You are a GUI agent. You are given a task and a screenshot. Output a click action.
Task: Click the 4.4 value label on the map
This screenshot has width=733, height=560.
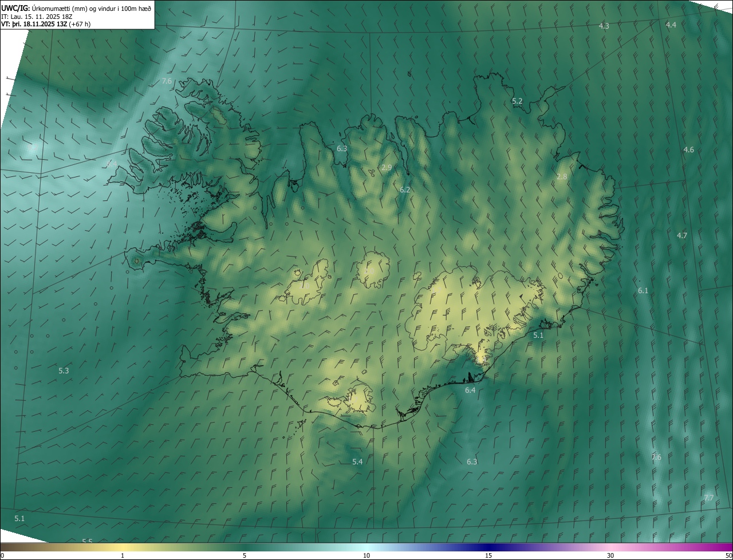click(x=671, y=25)
